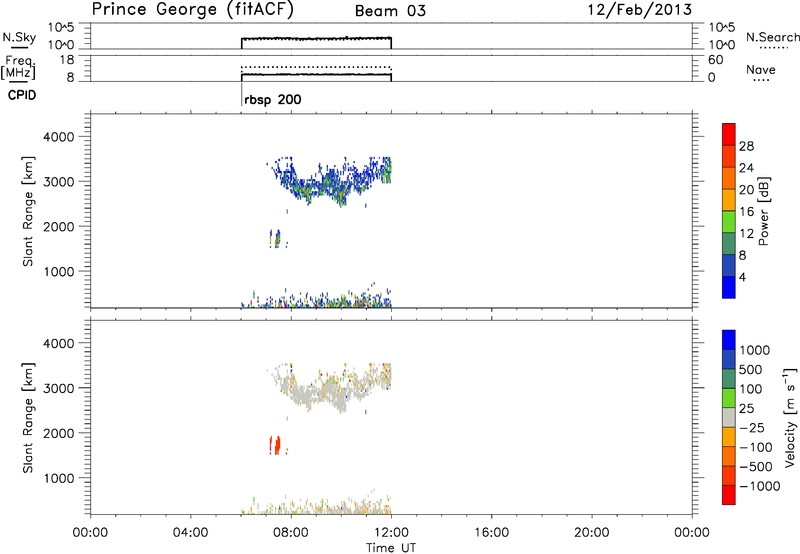The image size is (800, 554).
Task: Click the 'Slant Range [km]' label of power panel
Action: pos(28,211)
